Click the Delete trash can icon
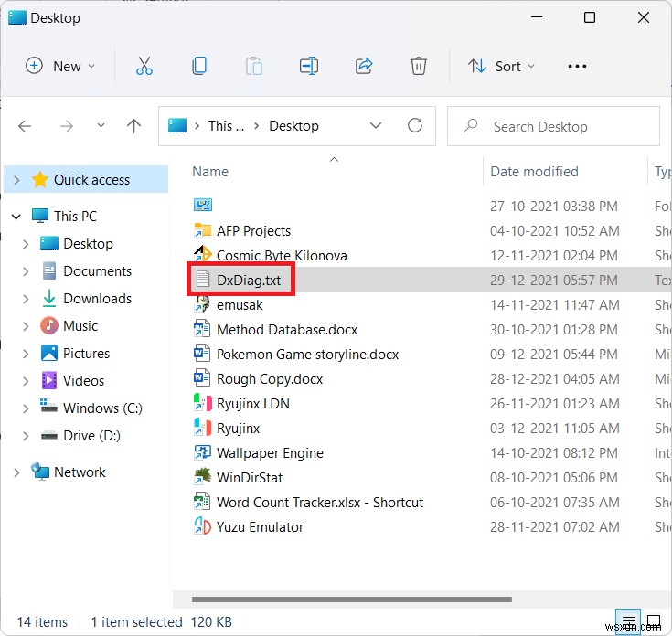 (x=419, y=66)
